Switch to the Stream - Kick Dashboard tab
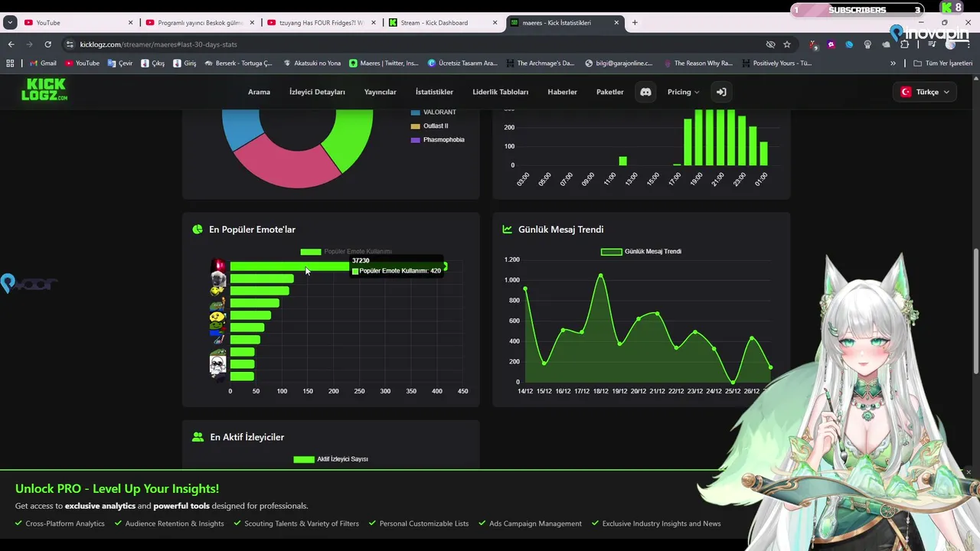The height and width of the screenshot is (551, 980). point(442,22)
